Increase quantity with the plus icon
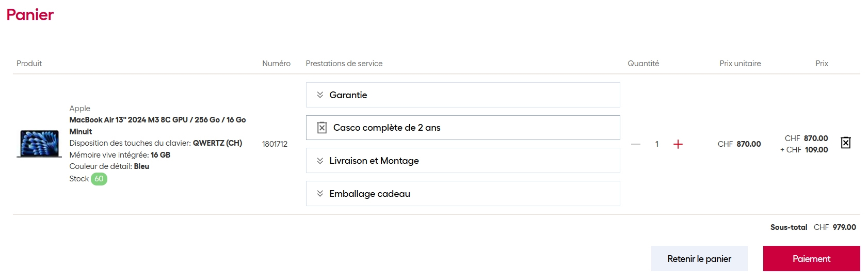868x279 pixels. (x=678, y=144)
